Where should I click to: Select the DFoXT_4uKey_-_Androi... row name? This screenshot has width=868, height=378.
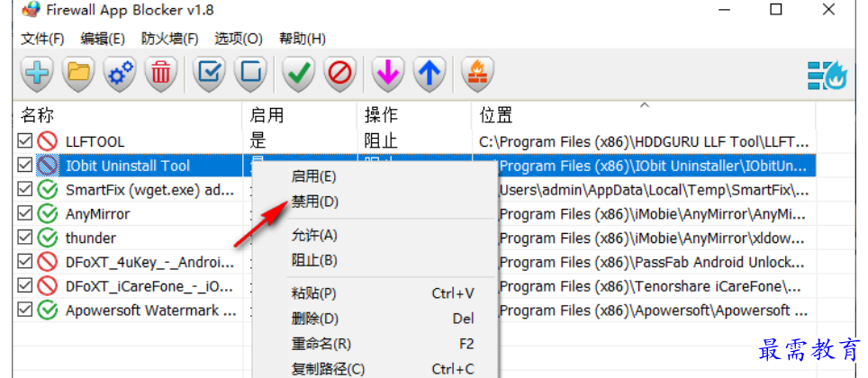coord(150,262)
